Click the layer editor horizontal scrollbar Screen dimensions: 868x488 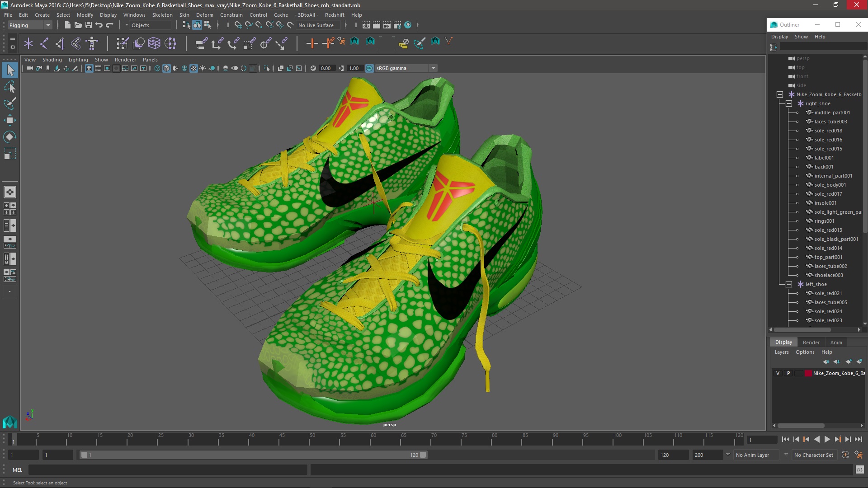(x=801, y=426)
